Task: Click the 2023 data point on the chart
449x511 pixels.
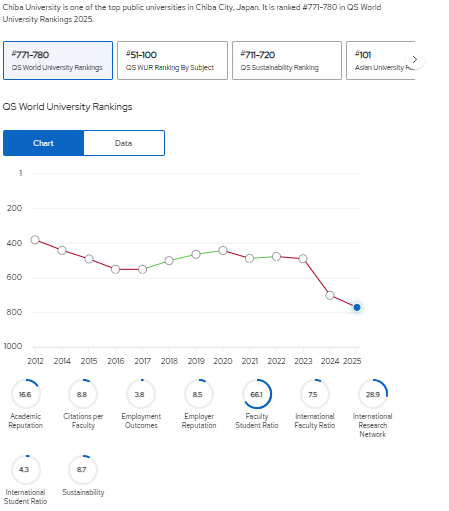Action: [303, 259]
